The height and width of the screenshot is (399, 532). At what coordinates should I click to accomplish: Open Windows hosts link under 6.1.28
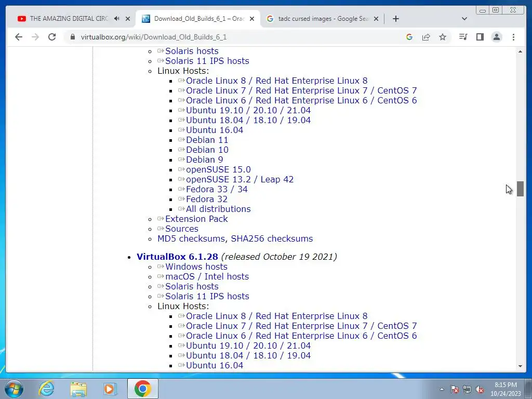[x=196, y=267]
